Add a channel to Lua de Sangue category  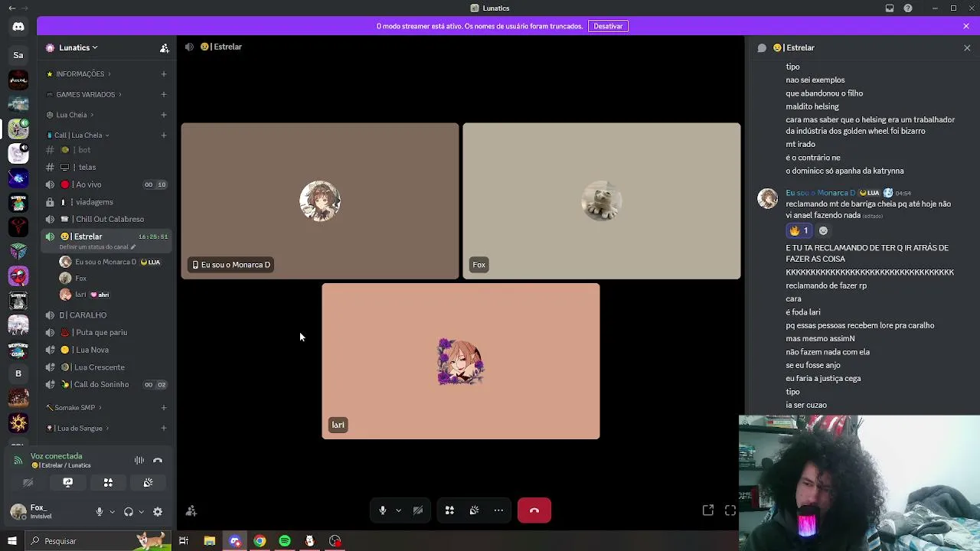[x=163, y=428]
